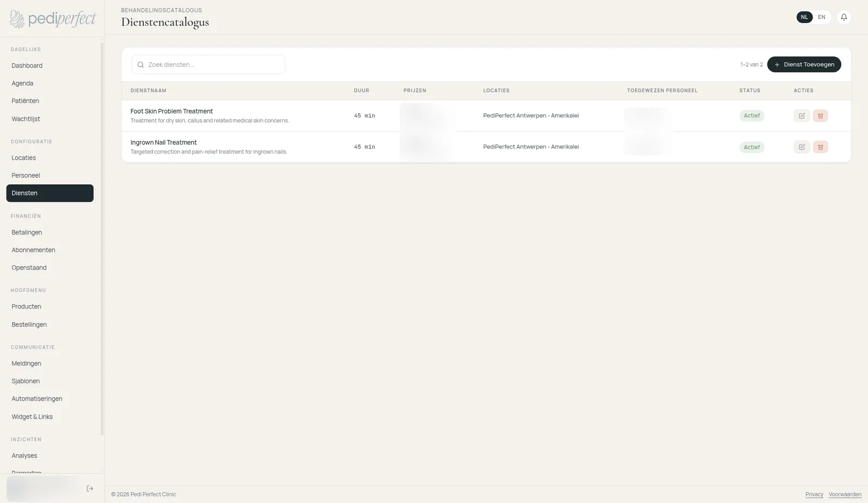
Task: Delete the Foot Skin Problem Treatment service
Action: [820, 115]
